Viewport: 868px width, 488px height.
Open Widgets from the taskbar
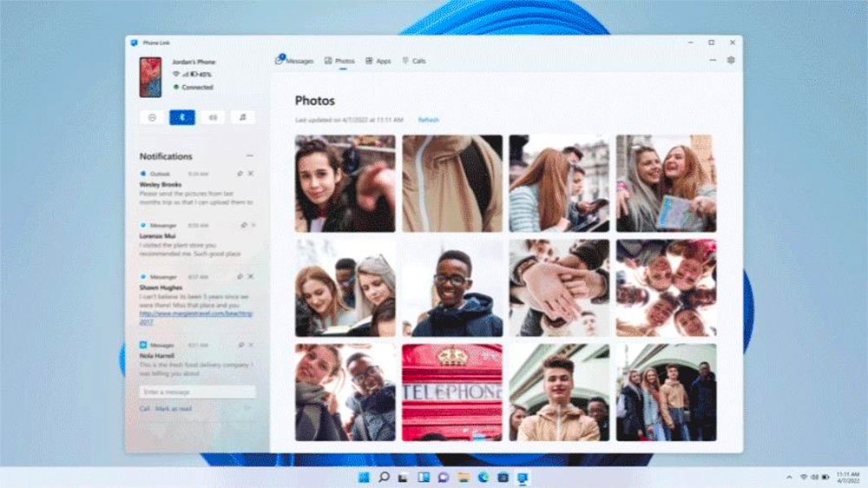coord(424,478)
